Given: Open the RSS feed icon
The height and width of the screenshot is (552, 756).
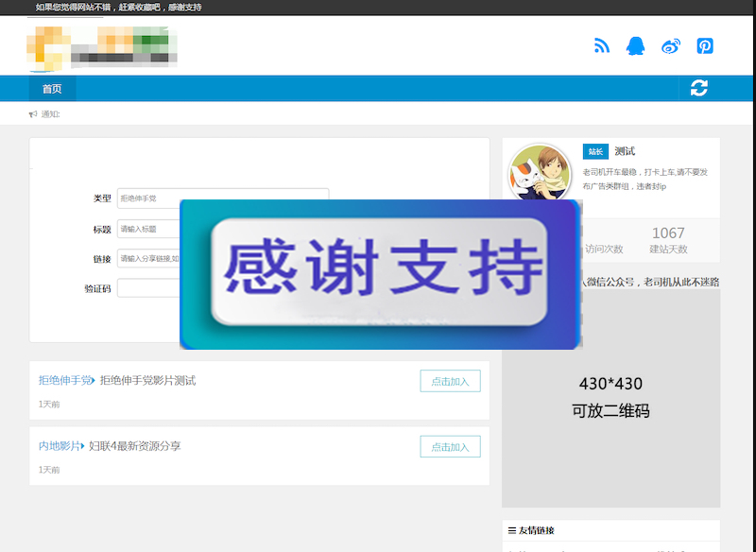Looking at the screenshot, I should coord(602,45).
